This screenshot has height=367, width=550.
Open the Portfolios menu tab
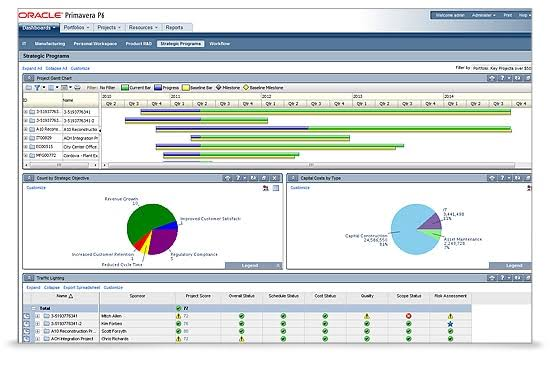pos(76,27)
